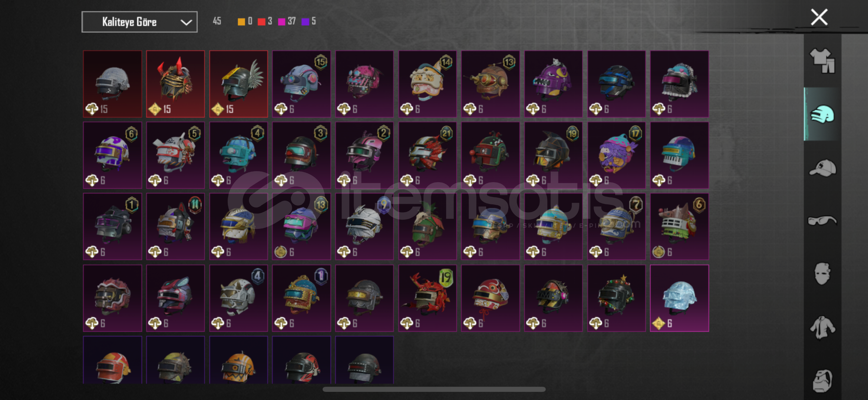Open the glasses category icon
The image size is (868, 400).
822,220
